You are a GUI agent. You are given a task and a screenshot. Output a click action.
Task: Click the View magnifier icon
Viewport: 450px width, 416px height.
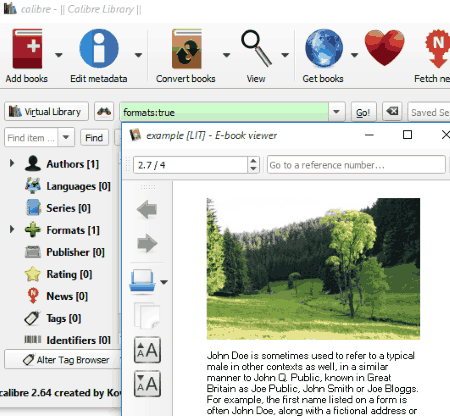point(256,49)
